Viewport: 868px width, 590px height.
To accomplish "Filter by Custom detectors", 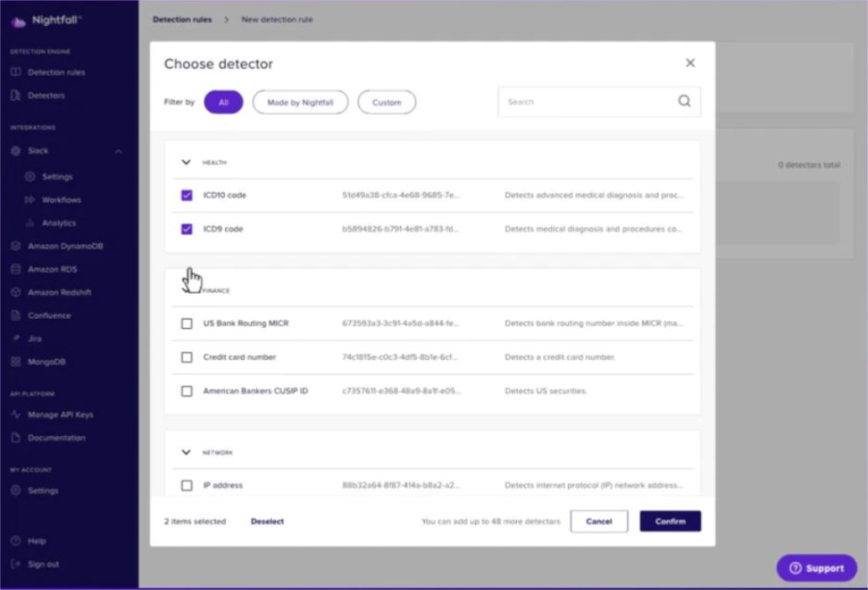I will [386, 103].
